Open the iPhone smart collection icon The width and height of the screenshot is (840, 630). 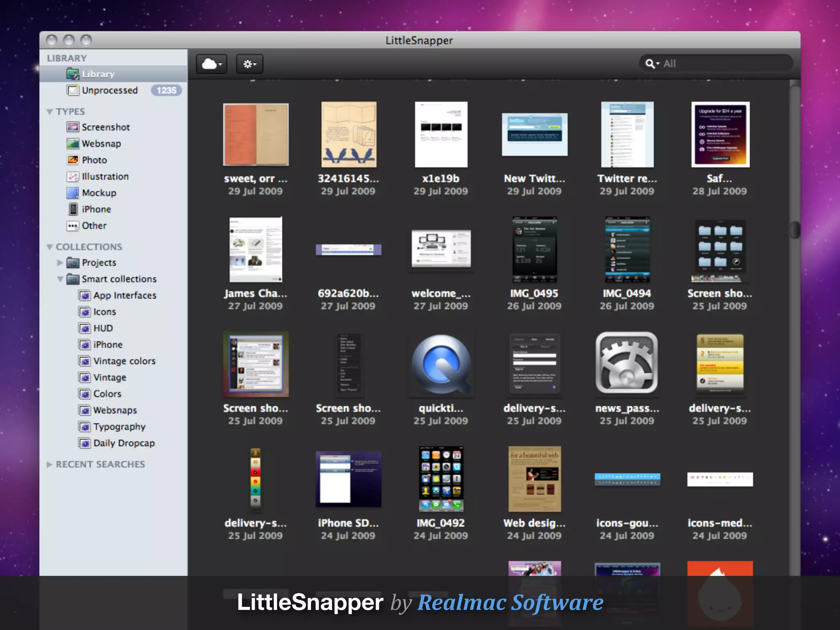(x=84, y=345)
